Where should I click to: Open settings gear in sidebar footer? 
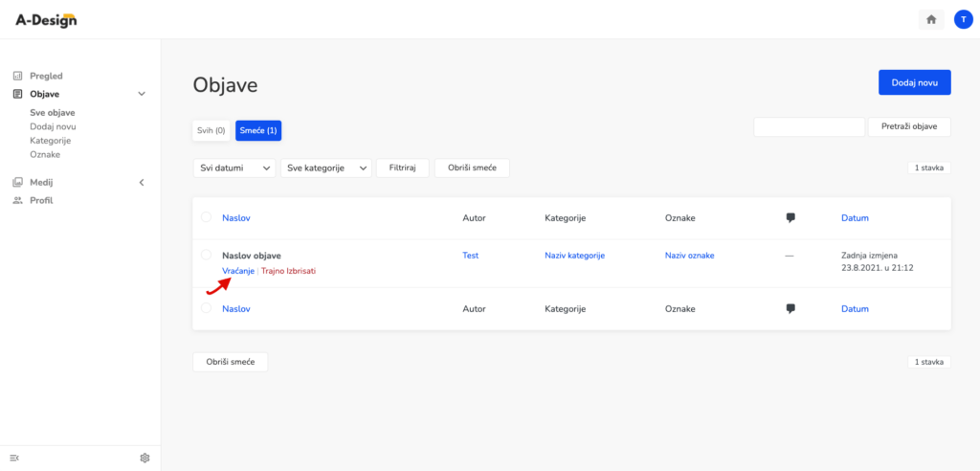(145, 458)
